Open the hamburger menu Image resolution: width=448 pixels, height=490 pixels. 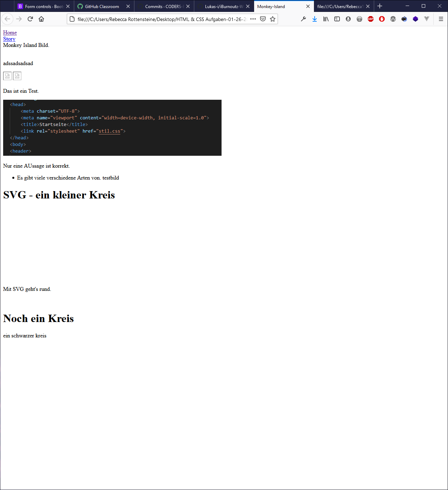(x=441, y=19)
